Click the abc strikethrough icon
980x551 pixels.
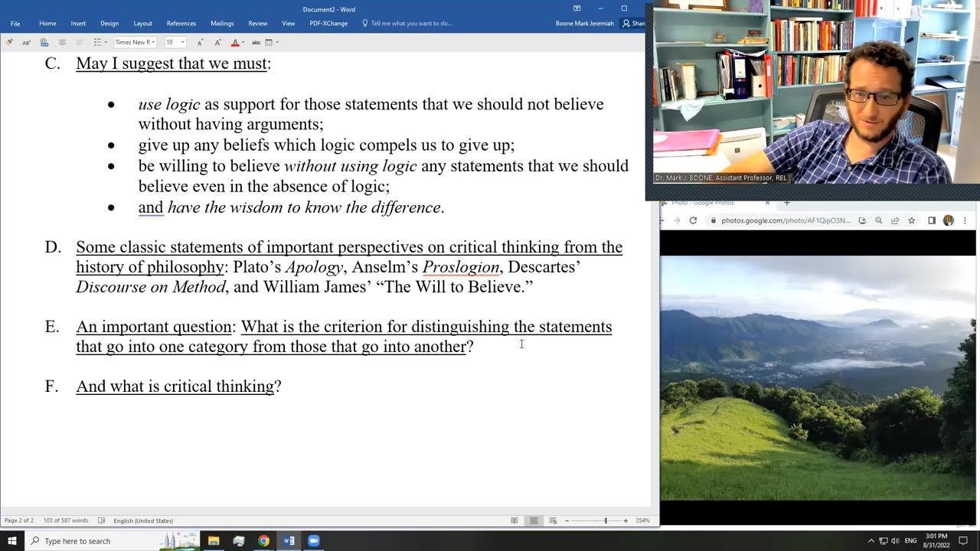tap(256, 42)
